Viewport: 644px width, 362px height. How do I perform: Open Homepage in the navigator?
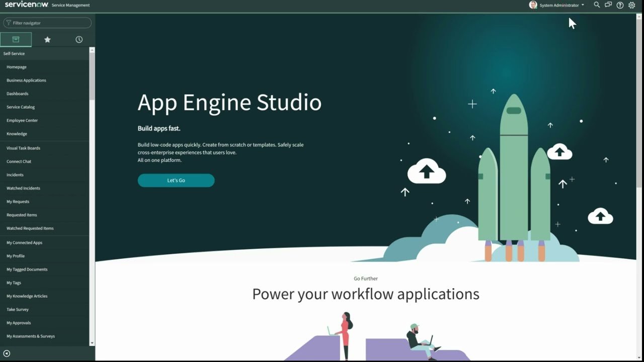pos(17,67)
